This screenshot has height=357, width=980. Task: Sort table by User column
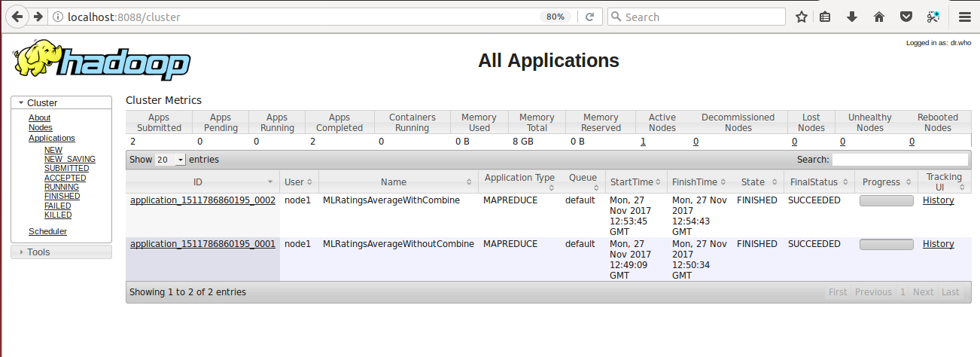coord(299,182)
